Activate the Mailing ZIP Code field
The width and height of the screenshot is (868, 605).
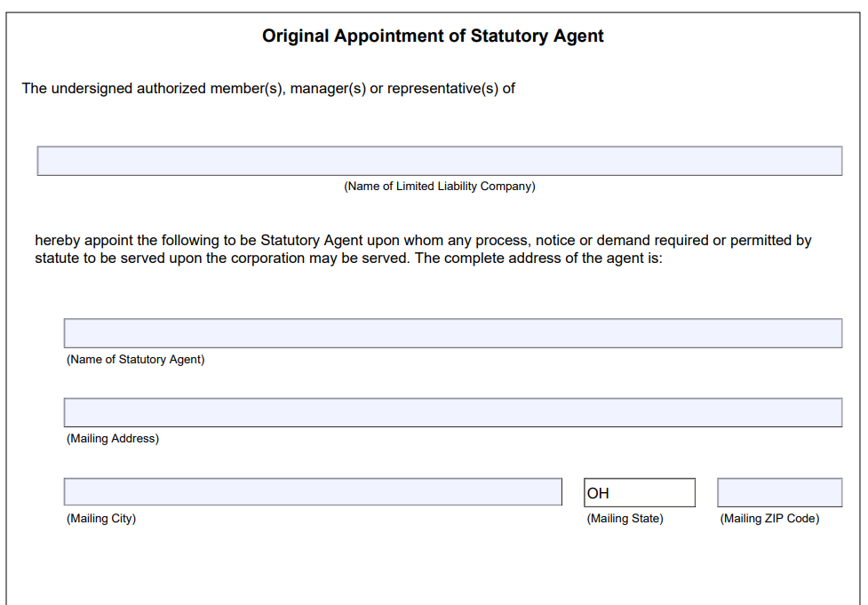coord(779,493)
